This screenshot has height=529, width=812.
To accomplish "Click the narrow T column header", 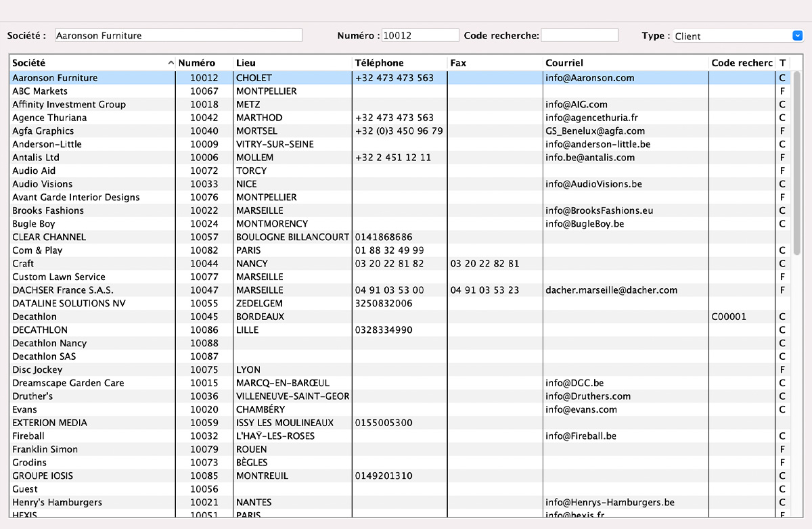I will [x=782, y=62].
